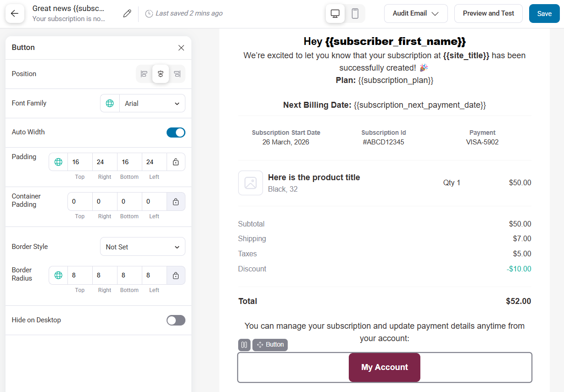Click the Save button
564x392 pixels.
[544, 13]
